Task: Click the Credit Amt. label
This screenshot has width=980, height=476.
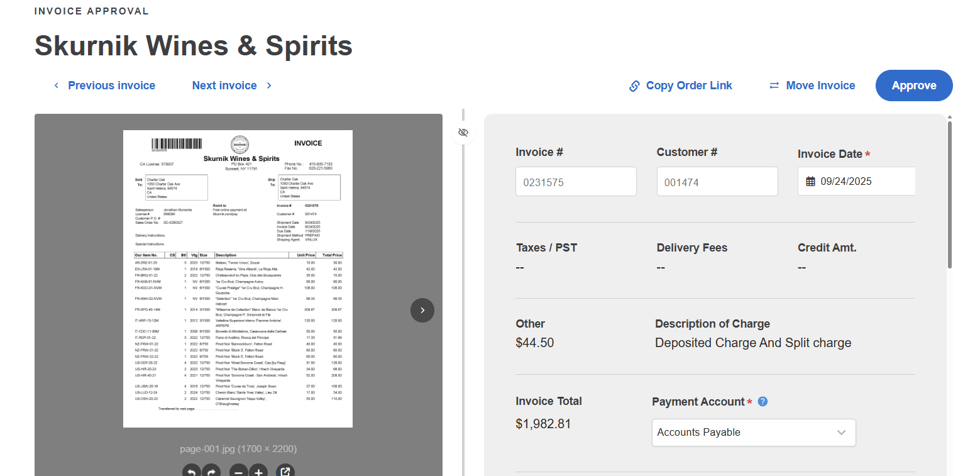Action: (827, 248)
